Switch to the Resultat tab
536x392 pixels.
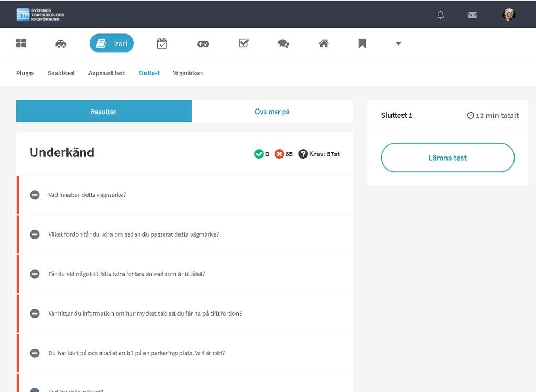pos(104,111)
